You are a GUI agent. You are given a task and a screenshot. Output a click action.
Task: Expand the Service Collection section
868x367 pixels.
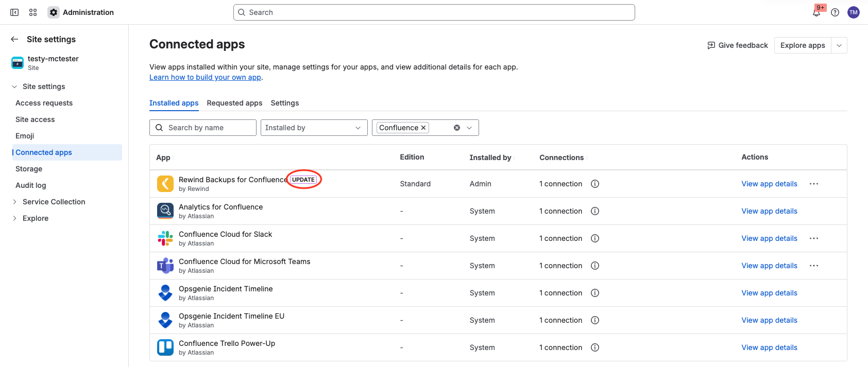14,202
